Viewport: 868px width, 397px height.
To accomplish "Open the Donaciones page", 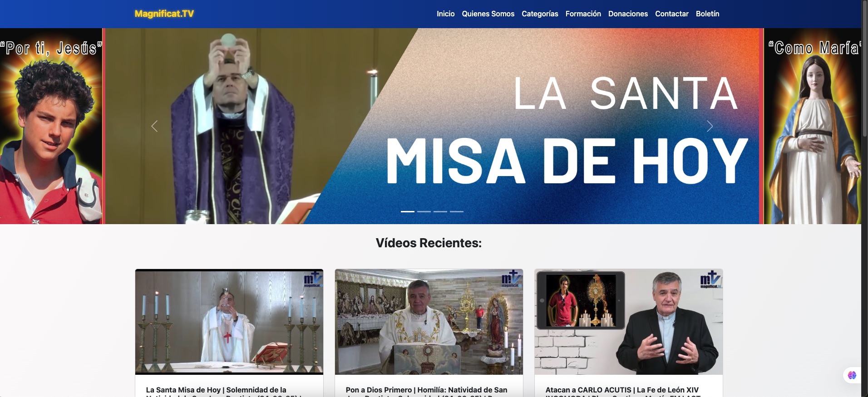I will pyautogui.click(x=628, y=14).
